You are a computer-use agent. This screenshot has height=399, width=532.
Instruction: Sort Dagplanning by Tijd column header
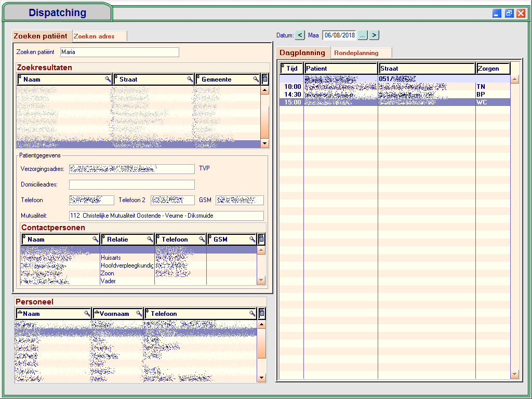[291, 69]
